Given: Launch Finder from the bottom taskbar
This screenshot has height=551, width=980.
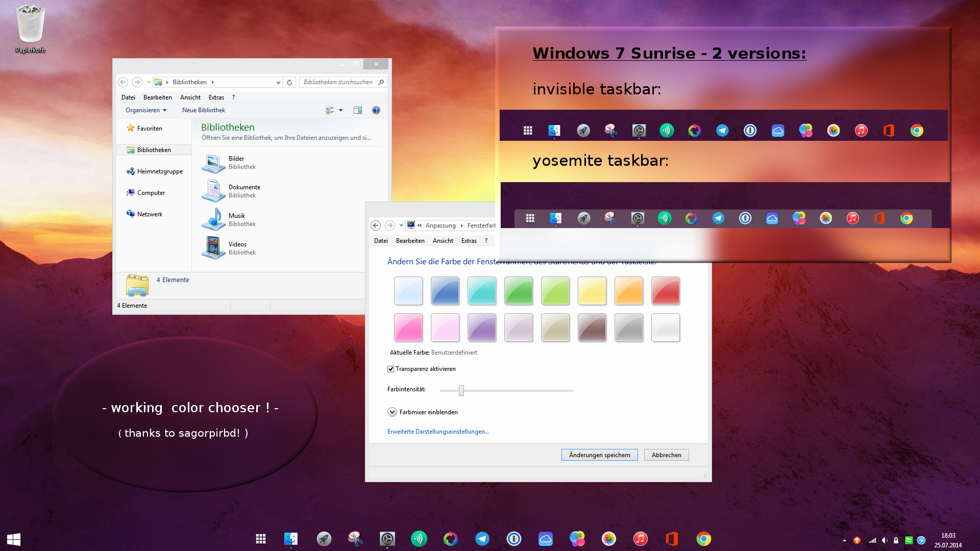Looking at the screenshot, I should point(291,539).
